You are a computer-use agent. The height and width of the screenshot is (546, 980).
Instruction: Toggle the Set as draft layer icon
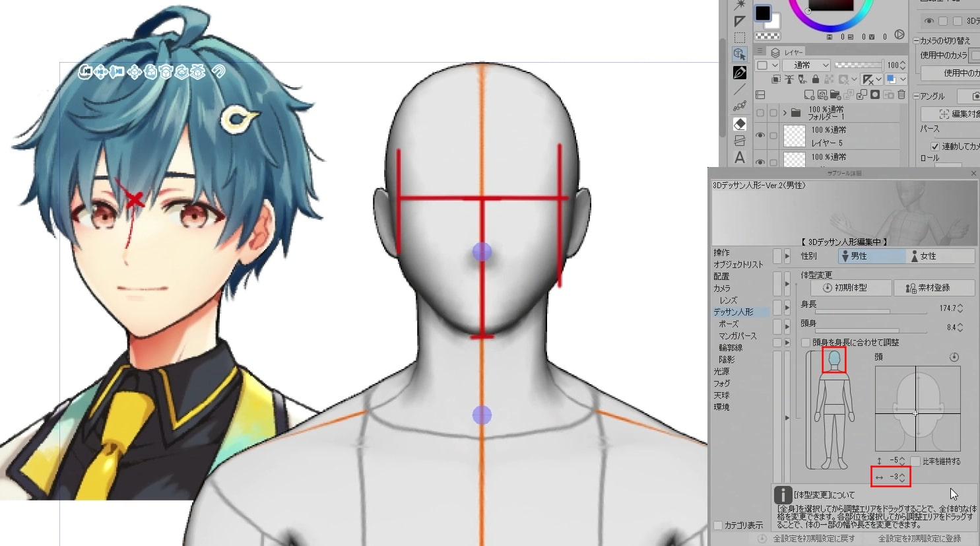coord(802,79)
